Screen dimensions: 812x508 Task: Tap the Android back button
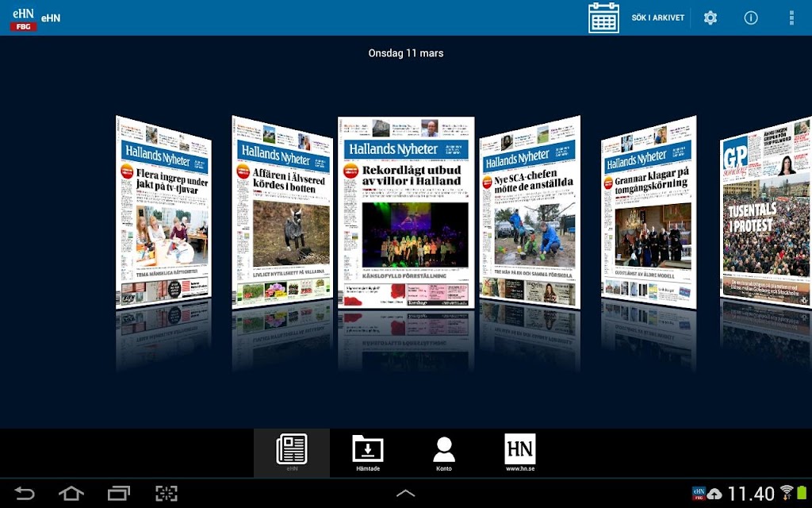pos(24,493)
